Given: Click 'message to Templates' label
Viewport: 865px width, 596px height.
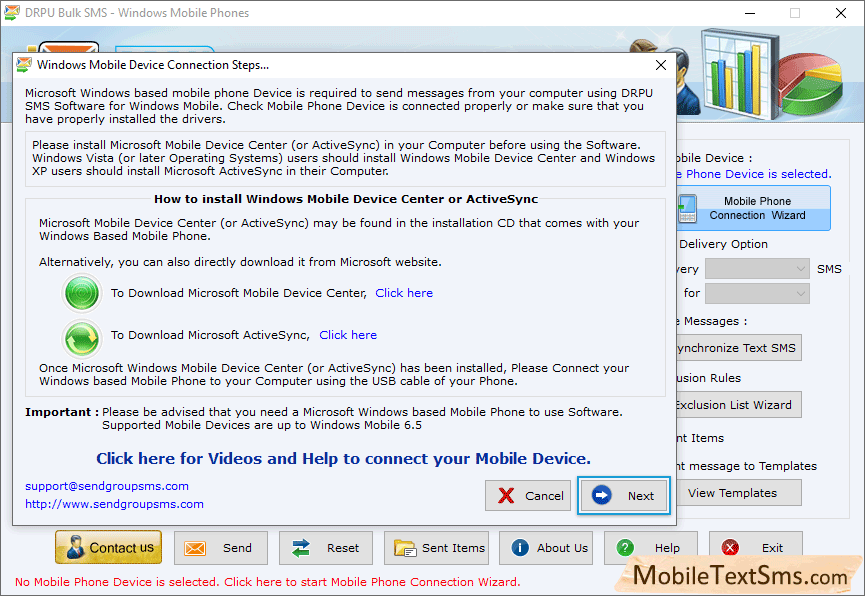Looking at the screenshot, I should coord(752,466).
